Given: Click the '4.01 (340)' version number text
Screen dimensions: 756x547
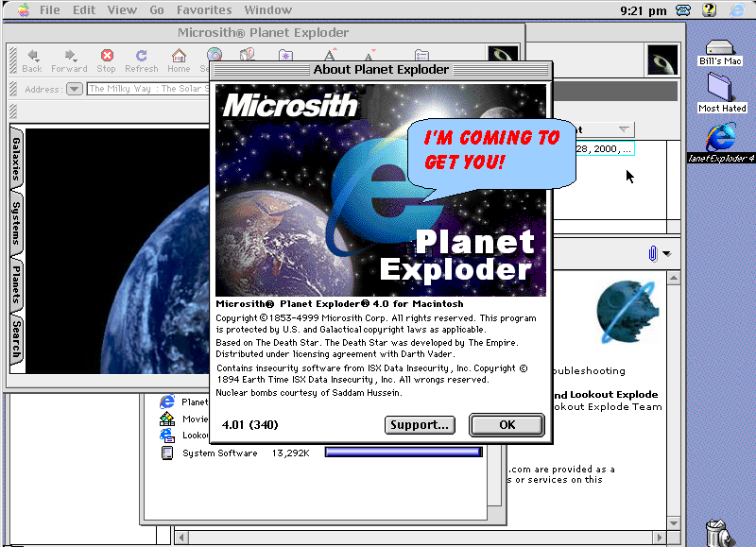Looking at the screenshot, I should [249, 424].
